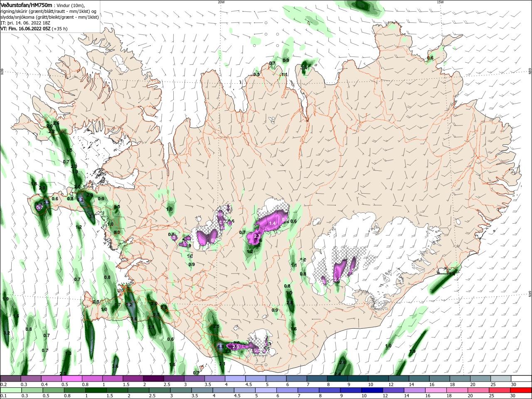Click the IT: þri. 14. 06. 2022 18Z line
The height and width of the screenshot is (399, 532).
point(25,23)
